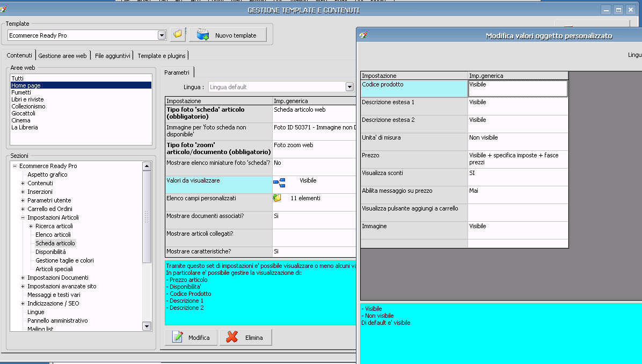Image resolution: width=642 pixels, height=364 pixels.
Task: Click the 'Mostrare caratteristiche?' setting row
Action: pyautogui.click(x=260, y=251)
